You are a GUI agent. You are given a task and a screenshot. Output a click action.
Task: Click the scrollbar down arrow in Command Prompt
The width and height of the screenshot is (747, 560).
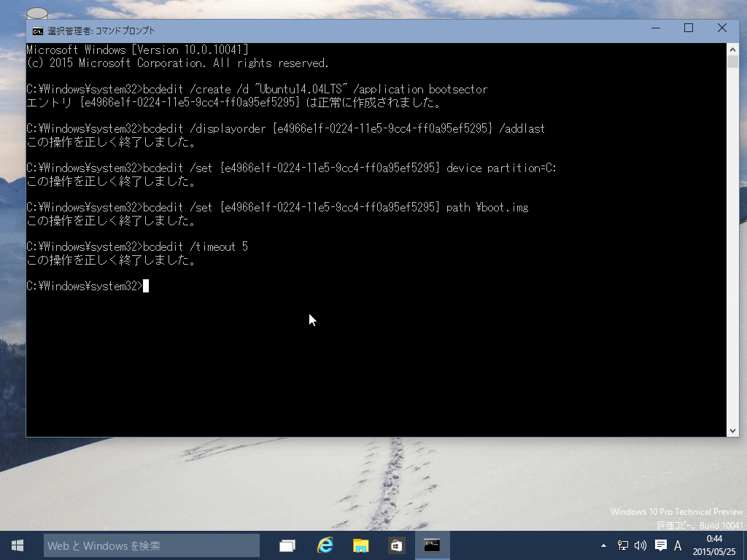pyautogui.click(x=732, y=430)
